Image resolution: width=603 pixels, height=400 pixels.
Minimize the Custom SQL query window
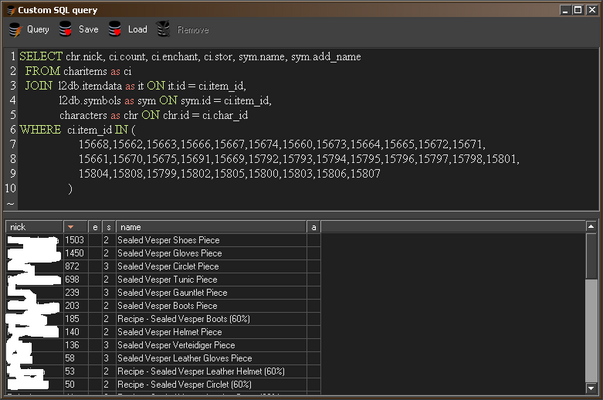click(565, 10)
